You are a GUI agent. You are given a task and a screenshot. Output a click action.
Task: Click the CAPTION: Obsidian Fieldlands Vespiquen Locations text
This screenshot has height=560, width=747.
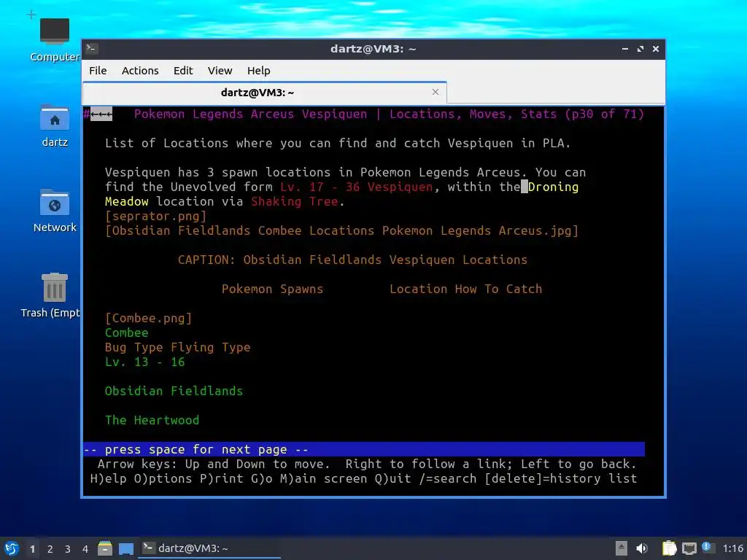point(352,260)
